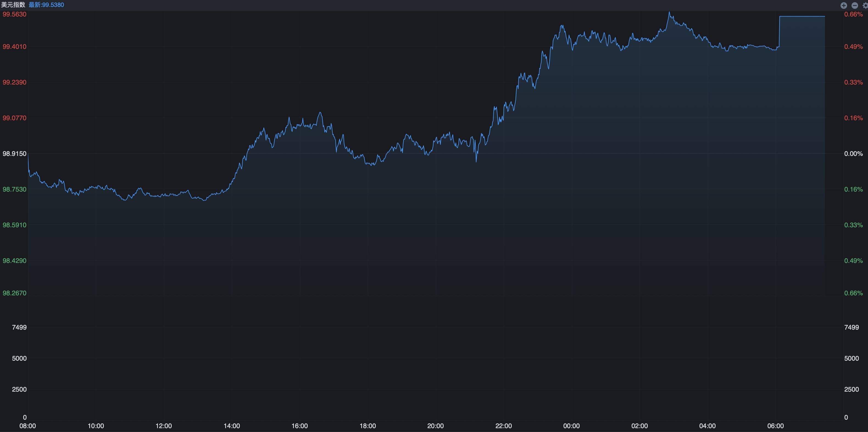Click the 22:00 time axis label
The width and height of the screenshot is (868, 432).
click(x=503, y=426)
